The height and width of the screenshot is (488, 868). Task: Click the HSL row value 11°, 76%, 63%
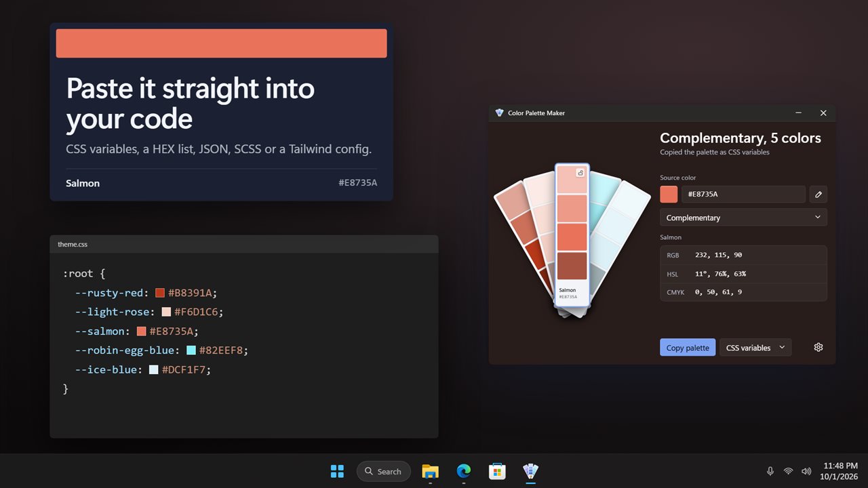720,274
